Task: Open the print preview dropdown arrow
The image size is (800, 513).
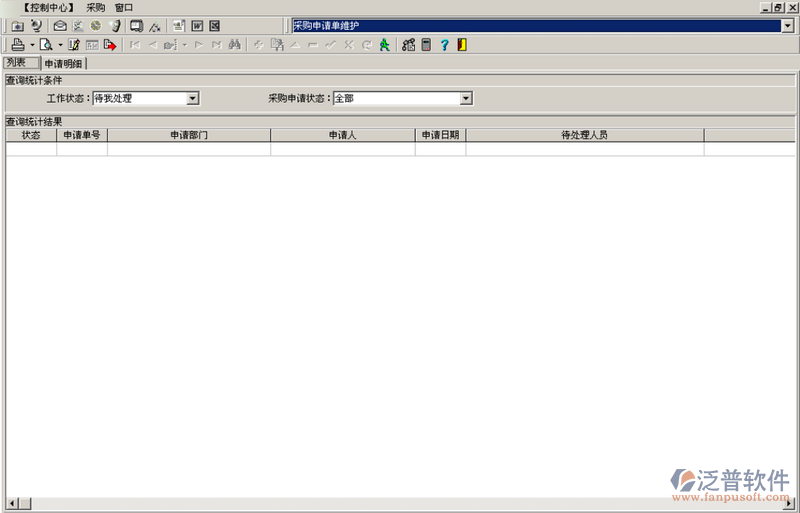Action: 60,45
